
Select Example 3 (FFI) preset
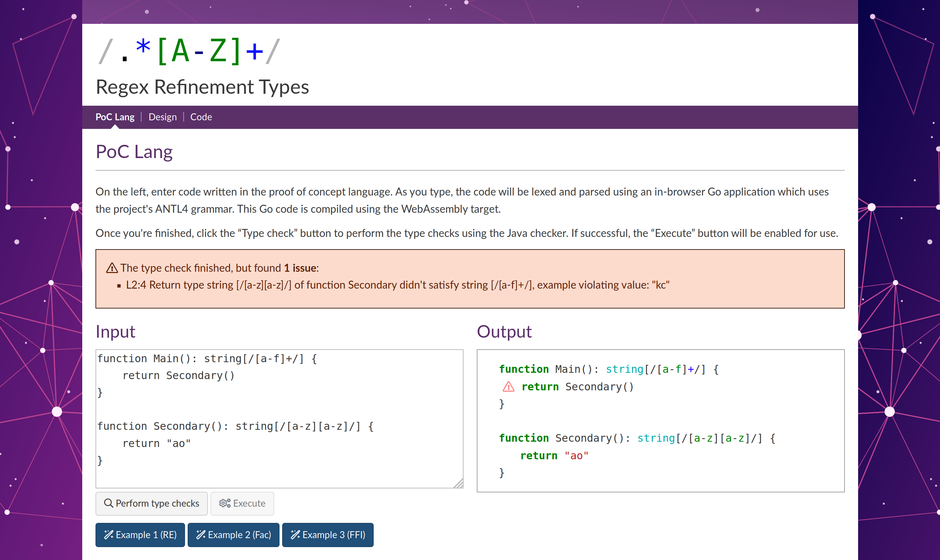pyautogui.click(x=328, y=535)
